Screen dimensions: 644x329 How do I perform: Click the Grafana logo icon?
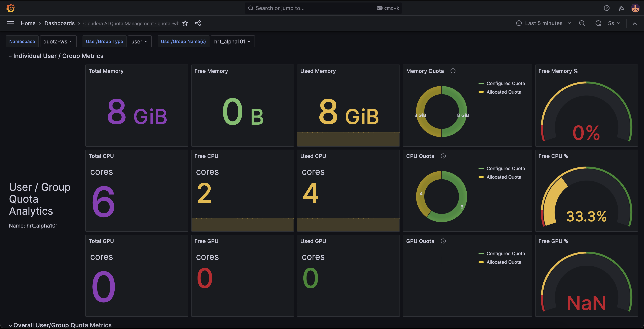point(10,8)
